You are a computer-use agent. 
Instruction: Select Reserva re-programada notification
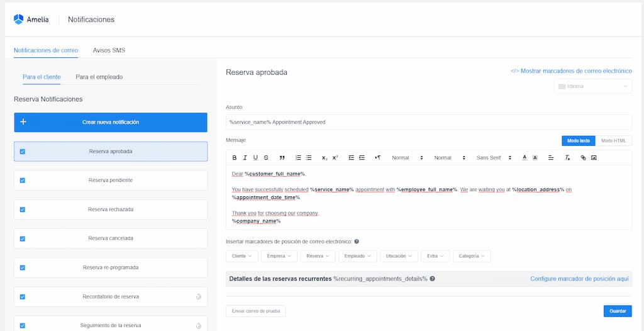click(111, 267)
